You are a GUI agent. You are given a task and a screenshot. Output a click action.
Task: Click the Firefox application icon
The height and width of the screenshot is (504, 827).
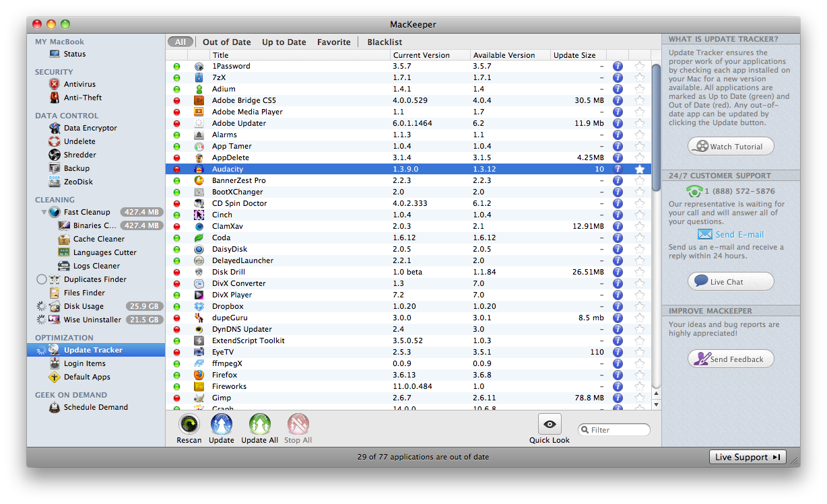coord(199,375)
